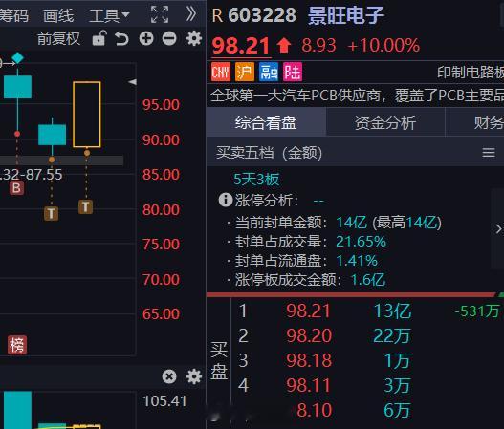This screenshot has height=429, width=504.
Task: Click the pink 陆 badge
Action: click(293, 72)
